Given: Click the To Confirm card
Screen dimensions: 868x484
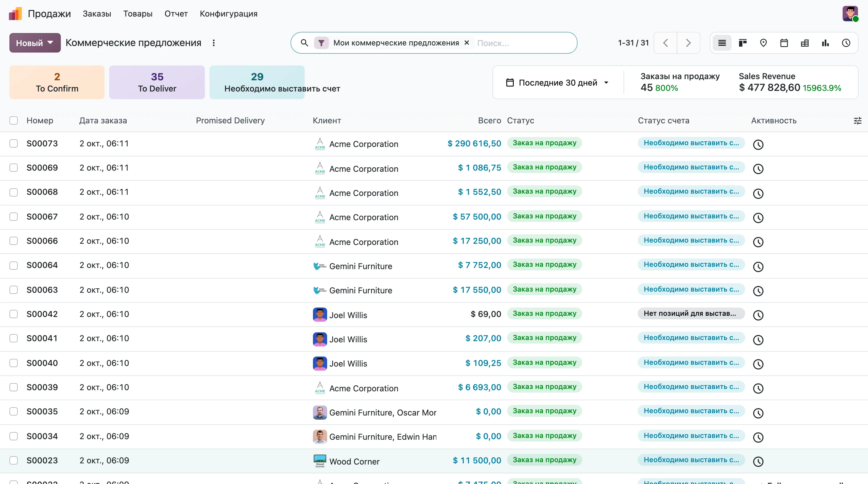Looking at the screenshot, I should click(57, 82).
